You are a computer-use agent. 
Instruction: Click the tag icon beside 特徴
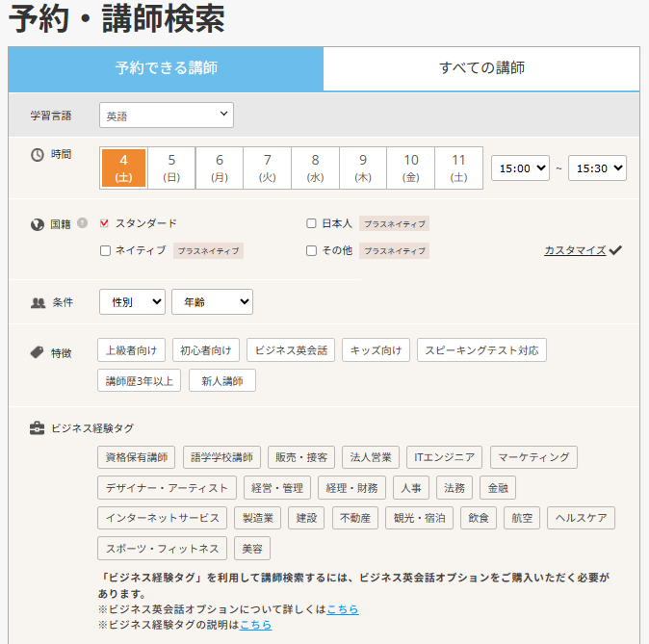pyautogui.click(x=38, y=352)
